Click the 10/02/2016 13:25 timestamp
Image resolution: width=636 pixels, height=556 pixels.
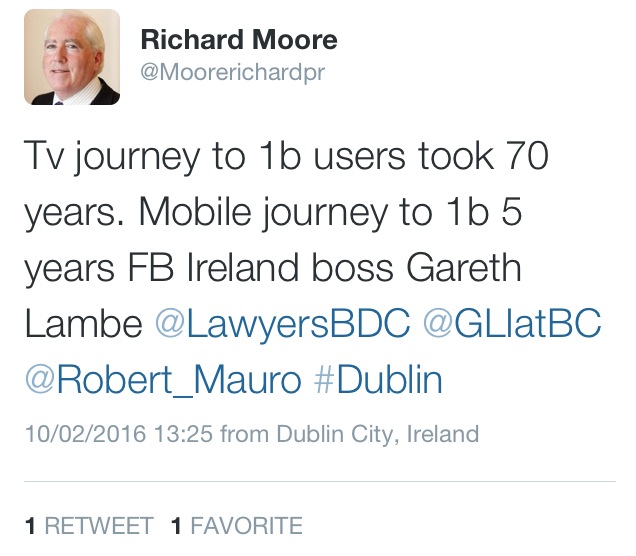(x=118, y=435)
